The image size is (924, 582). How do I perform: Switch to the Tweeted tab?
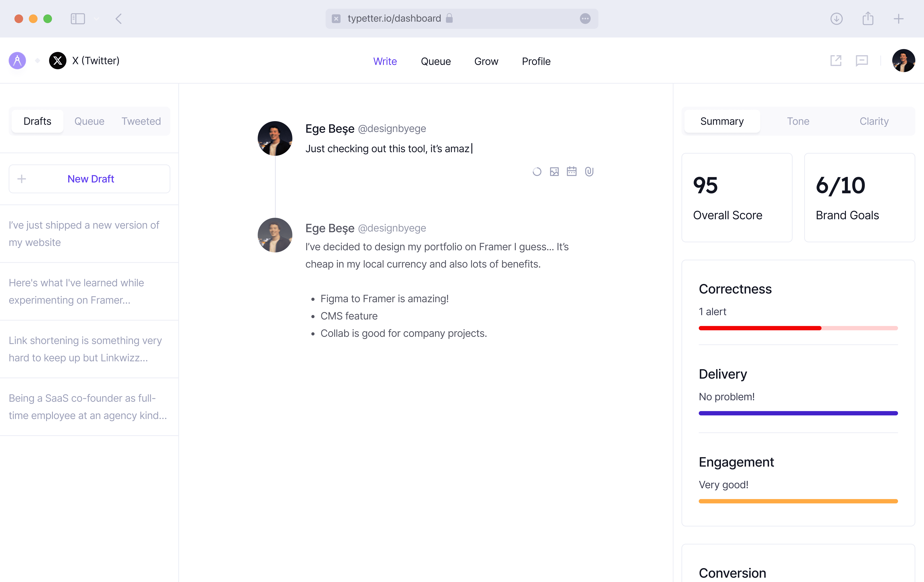(141, 121)
